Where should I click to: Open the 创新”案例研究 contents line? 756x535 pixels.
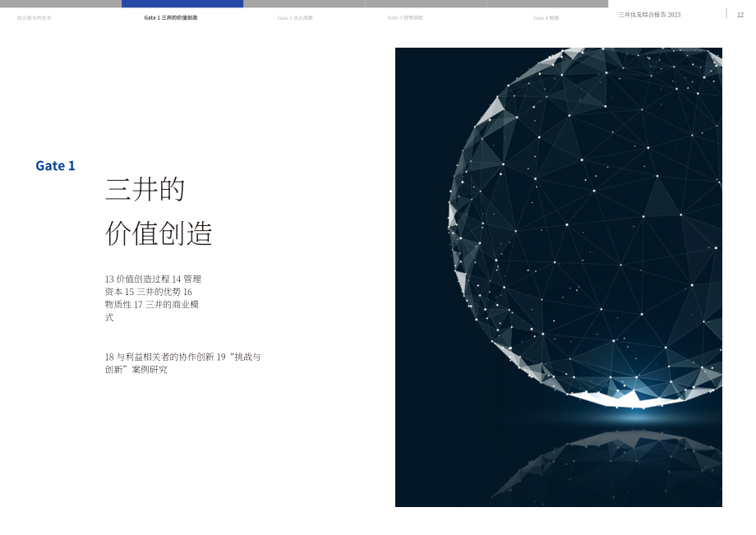136,370
